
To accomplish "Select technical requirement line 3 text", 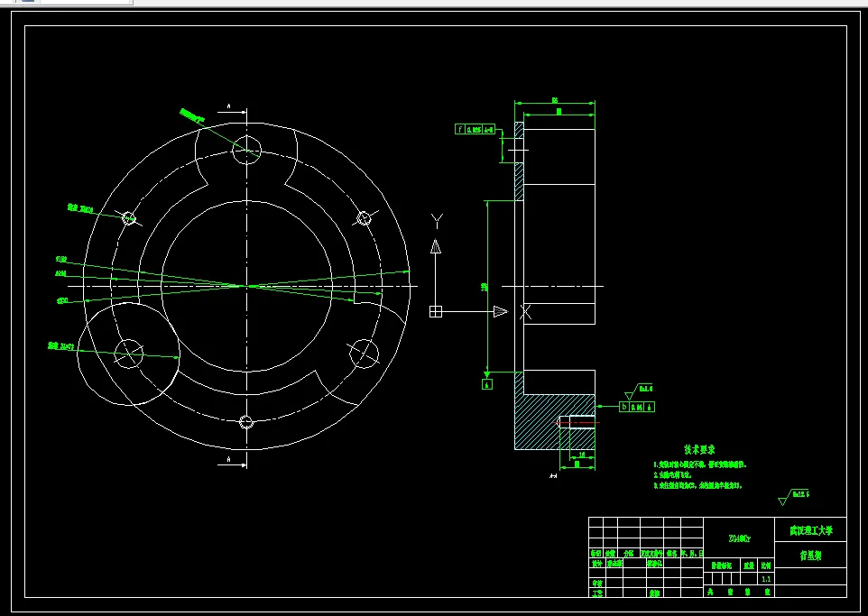I will pos(697,485).
